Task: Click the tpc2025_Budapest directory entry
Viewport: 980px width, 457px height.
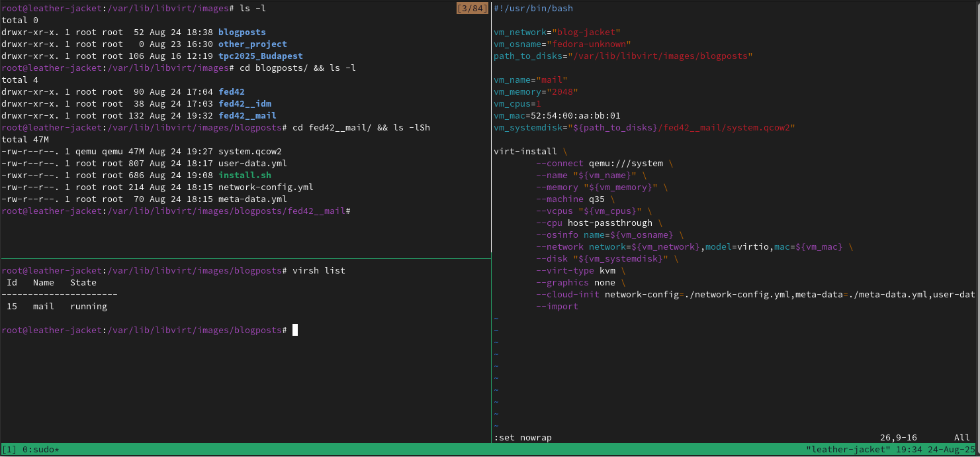Action: point(261,56)
